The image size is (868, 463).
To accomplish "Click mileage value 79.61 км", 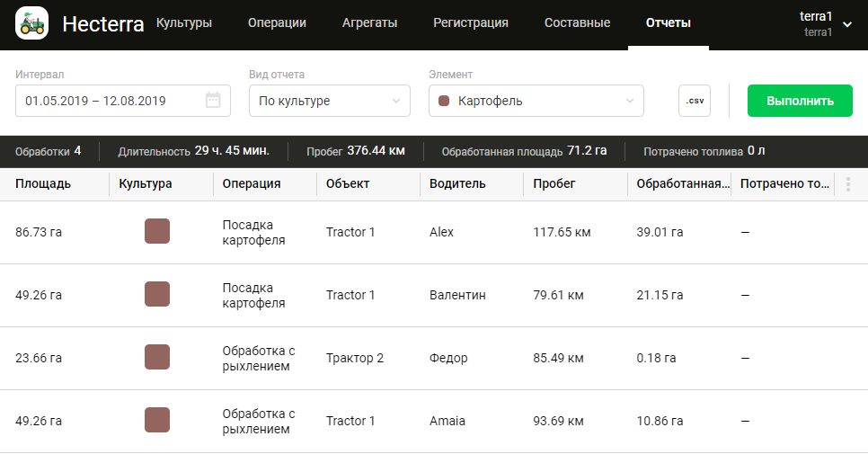I will coord(558,295).
